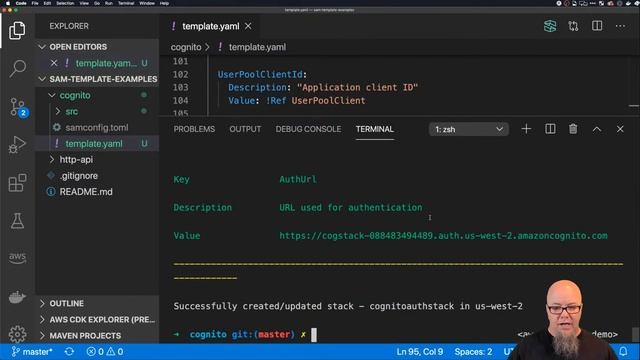Close the terminal panel
The width and height of the screenshot is (640, 360).
click(x=620, y=129)
